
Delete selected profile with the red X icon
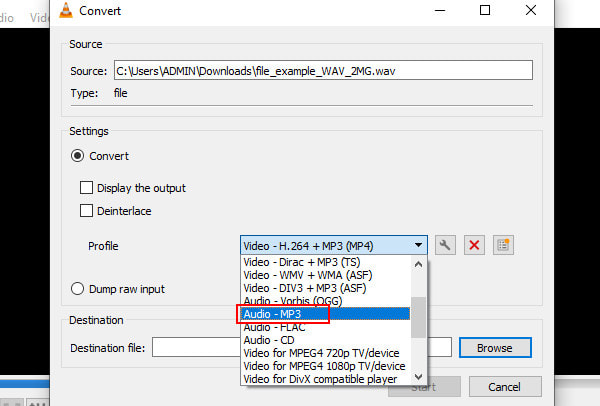click(x=474, y=245)
